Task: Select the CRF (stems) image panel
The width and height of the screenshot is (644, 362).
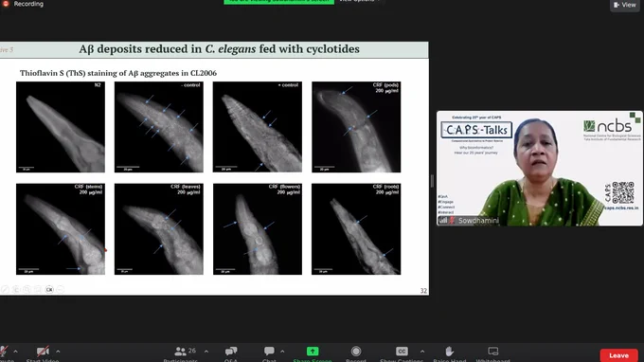Action: click(x=61, y=229)
